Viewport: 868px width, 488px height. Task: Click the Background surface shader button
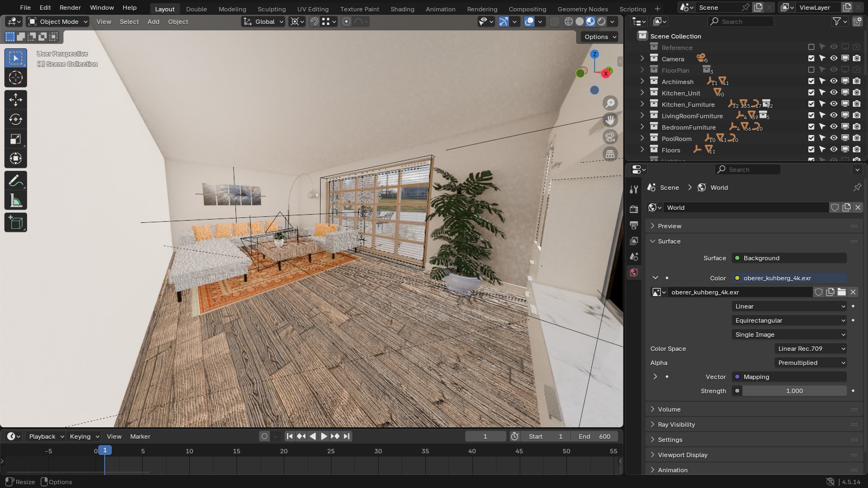coord(789,258)
